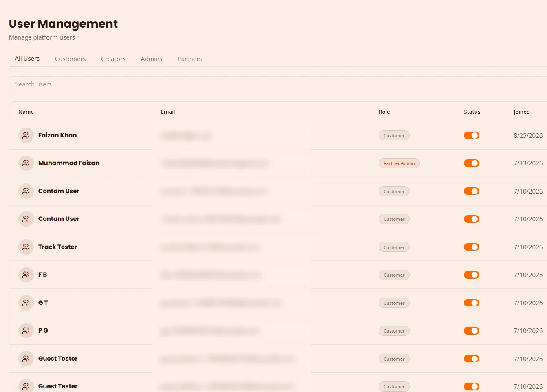547x392 pixels.
Task: Click the user icon next to F B
Action: point(26,275)
